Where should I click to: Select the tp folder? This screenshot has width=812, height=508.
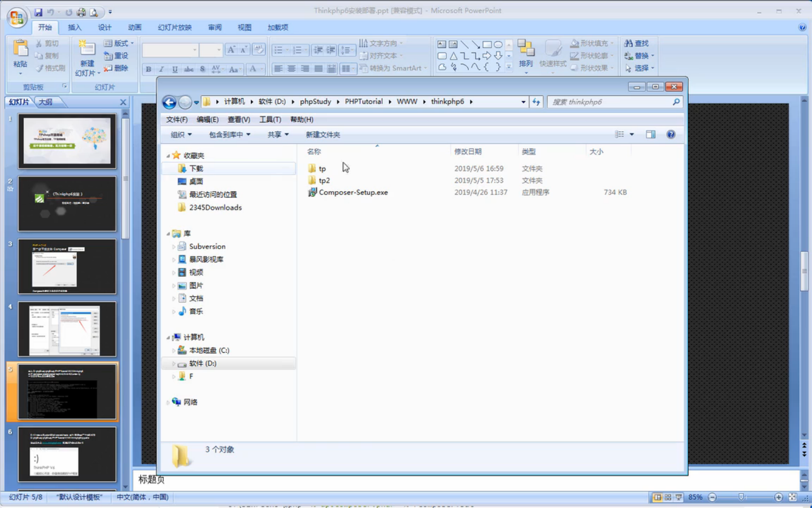(x=322, y=169)
